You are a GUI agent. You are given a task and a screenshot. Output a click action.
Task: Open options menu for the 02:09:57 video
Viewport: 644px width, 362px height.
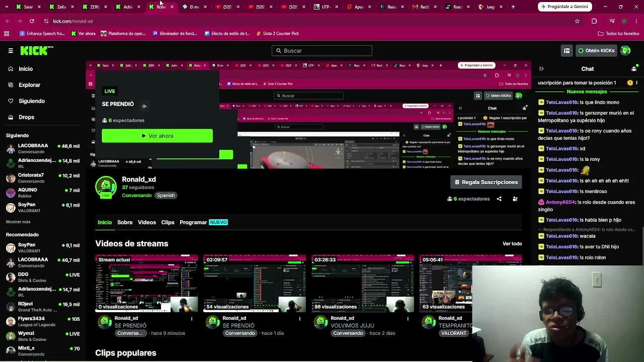point(300,319)
